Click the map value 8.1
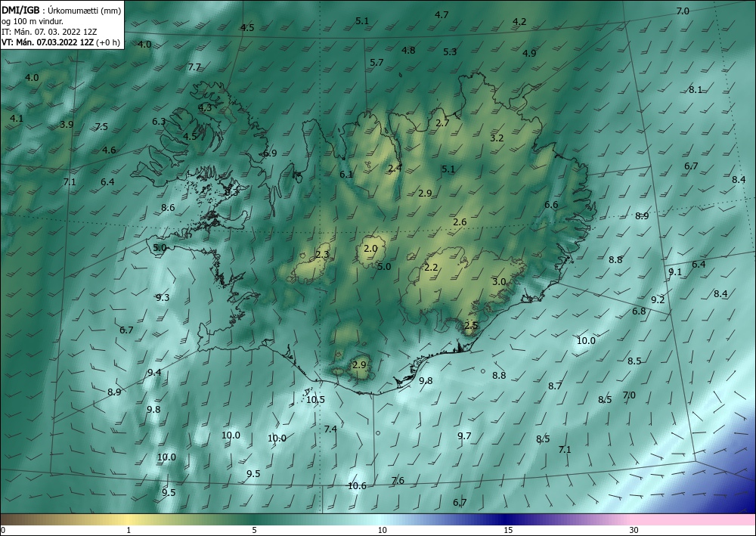 coord(696,90)
